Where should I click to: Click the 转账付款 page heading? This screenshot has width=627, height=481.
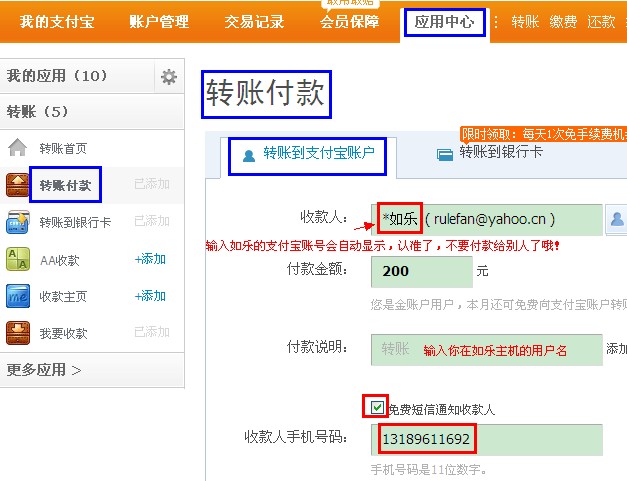click(x=266, y=94)
